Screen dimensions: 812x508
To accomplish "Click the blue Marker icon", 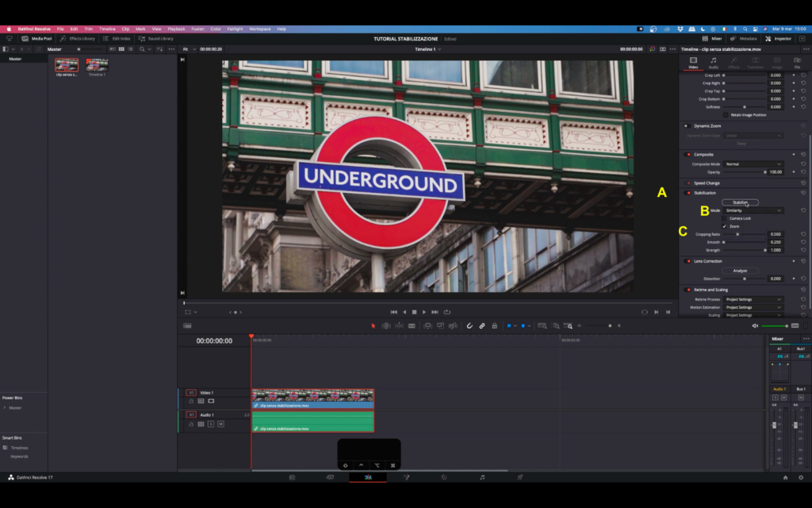I will 523,326.
